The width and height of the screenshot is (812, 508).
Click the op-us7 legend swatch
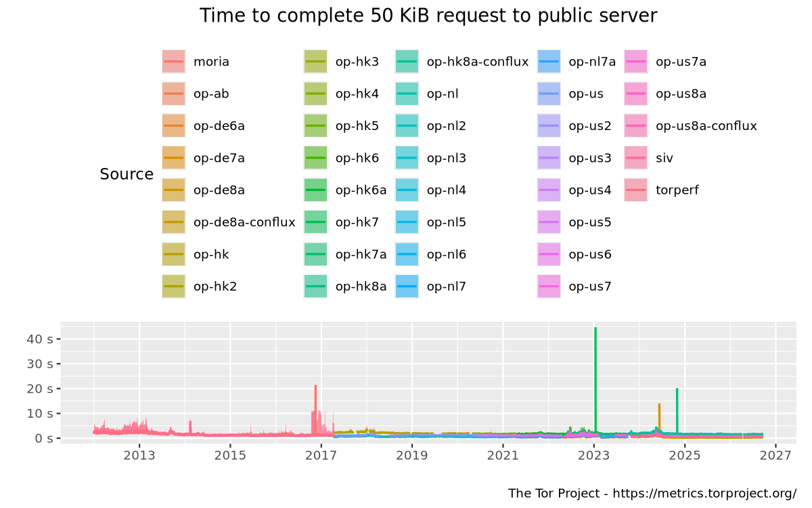tap(549, 287)
